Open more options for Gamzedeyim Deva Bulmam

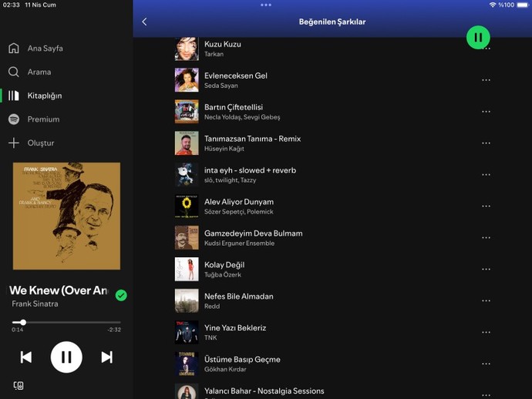pyautogui.click(x=487, y=238)
